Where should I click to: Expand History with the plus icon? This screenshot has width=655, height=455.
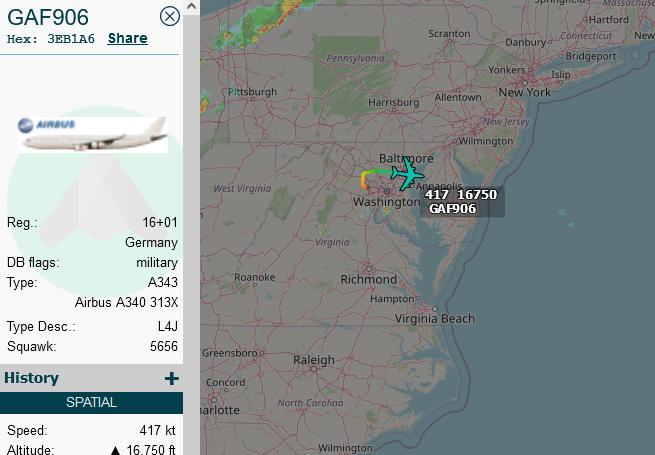click(x=171, y=379)
